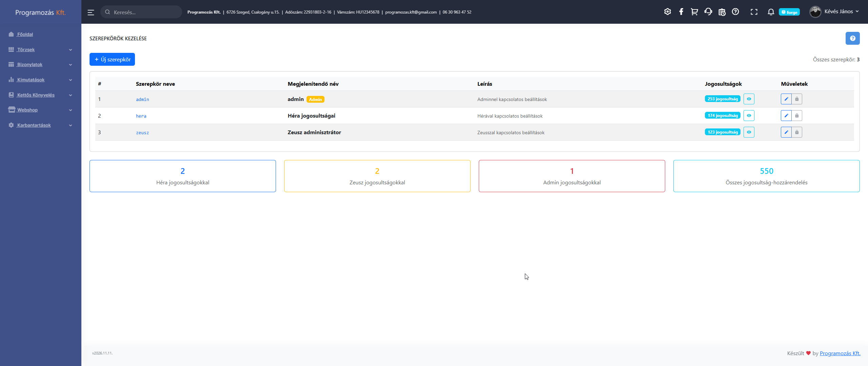The height and width of the screenshot is (366, 868).
Task: Go to Főoldal in sidebar
Action: click(x=25, y=34)
